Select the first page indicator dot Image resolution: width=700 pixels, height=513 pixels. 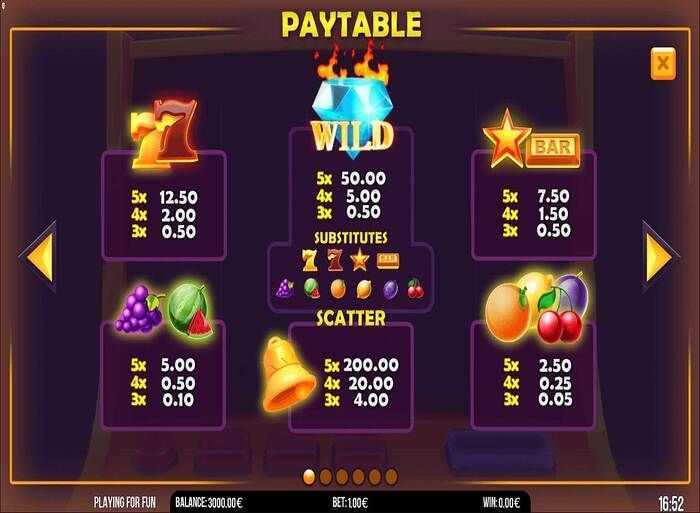[x=309, y=476]
